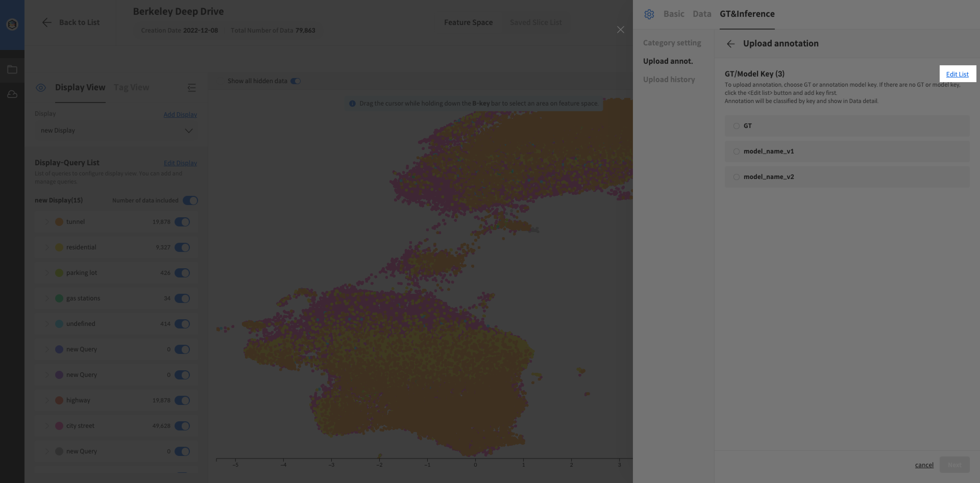
Task: Expand the highway query row
Action: coord(47,400)
